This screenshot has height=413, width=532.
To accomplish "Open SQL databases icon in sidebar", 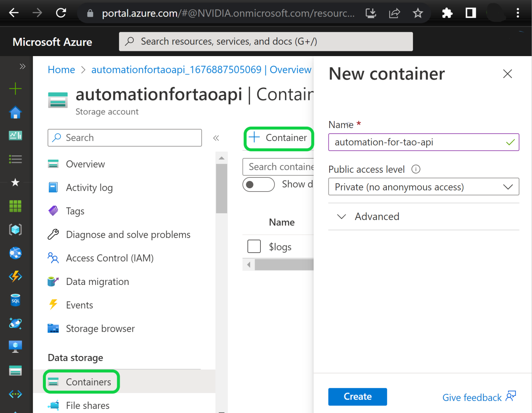I will (15, 300).
